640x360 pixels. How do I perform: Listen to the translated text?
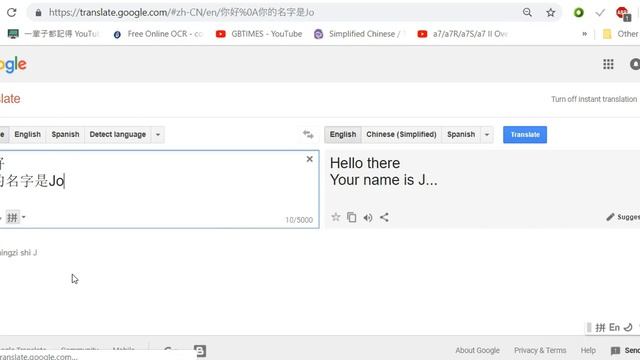click(368, 218)
